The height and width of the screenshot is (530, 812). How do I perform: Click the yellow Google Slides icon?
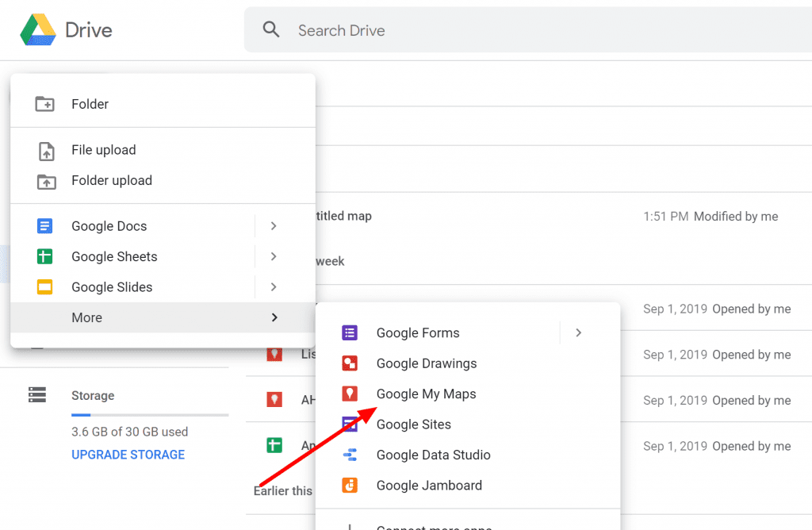coord(44,287)
